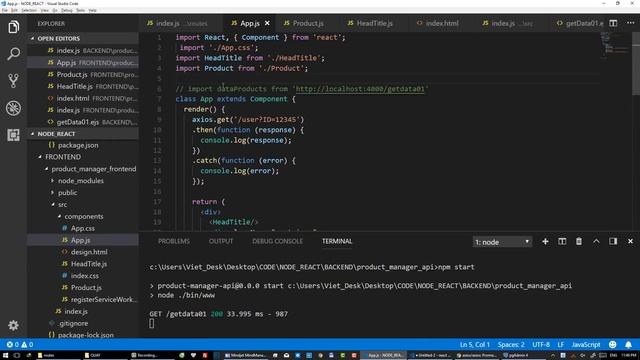
Task: Open HeadTitle.js in the components folder
Action: (83, 264)
